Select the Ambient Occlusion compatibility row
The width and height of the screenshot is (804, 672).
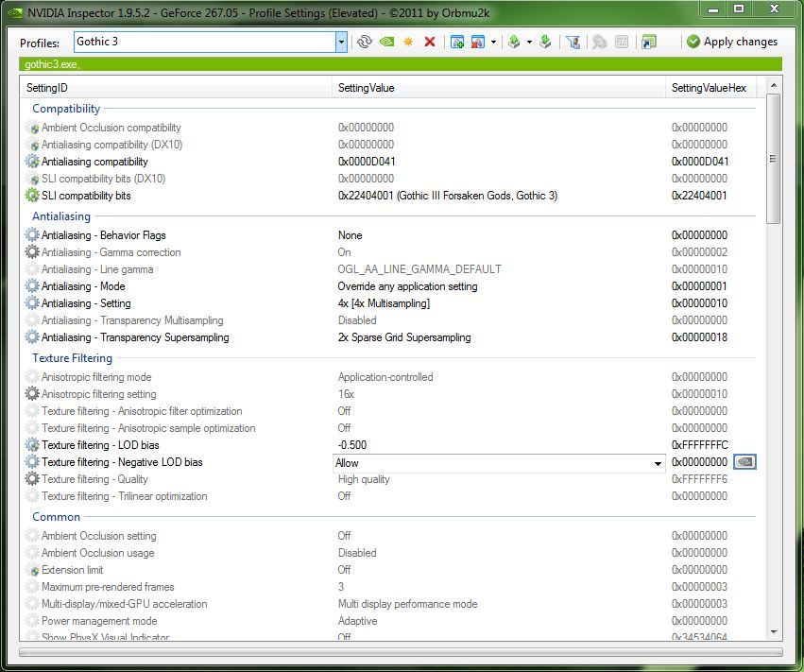393,128
